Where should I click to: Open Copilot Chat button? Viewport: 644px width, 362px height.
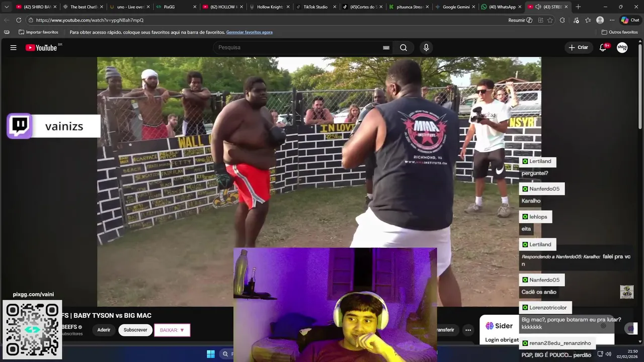[630, 20]
